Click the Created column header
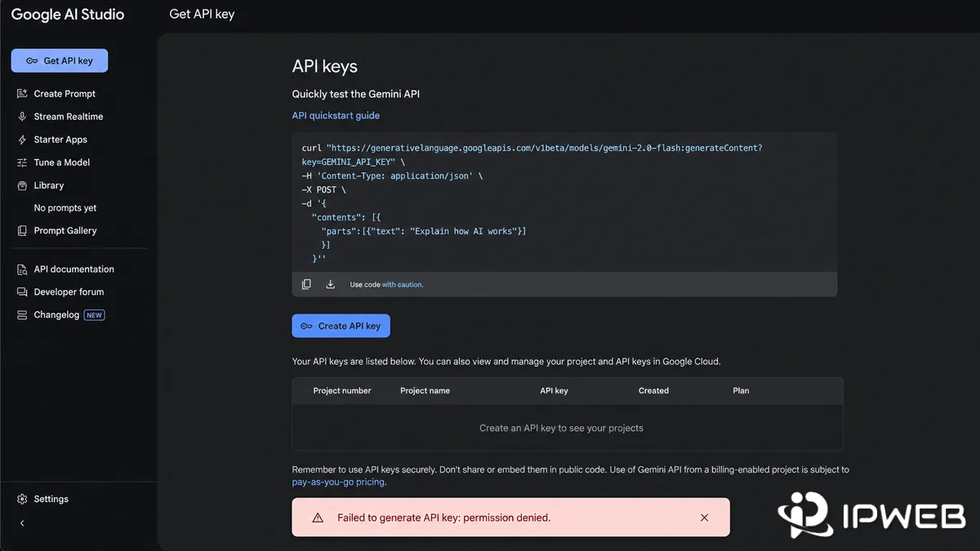The image size is (980, 551). (x=653, y=391)
